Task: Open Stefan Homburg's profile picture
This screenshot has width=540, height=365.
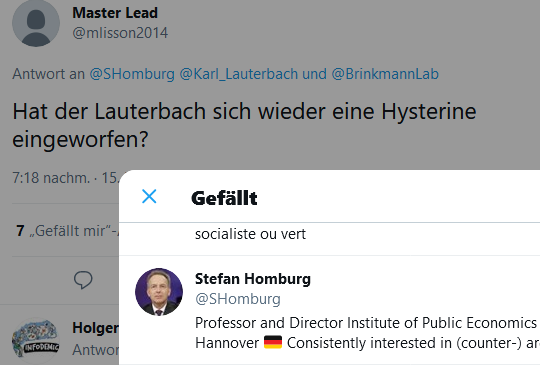Action: pyautogui.click(x=159, y=292)
